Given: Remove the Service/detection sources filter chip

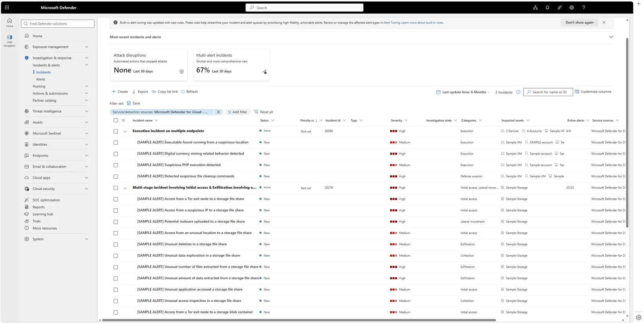Looking at the screenshot, I should [219, 112].
